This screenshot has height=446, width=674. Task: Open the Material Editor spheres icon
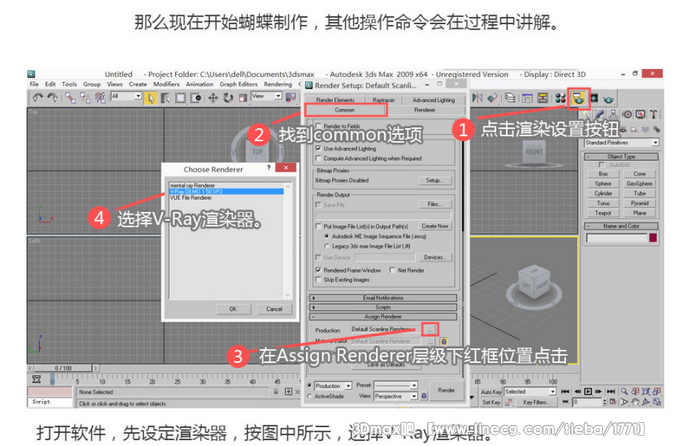point(560,98)
